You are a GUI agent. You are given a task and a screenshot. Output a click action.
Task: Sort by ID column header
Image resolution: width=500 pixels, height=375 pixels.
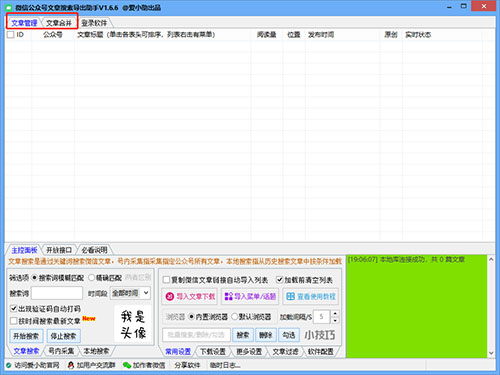click(20, 35)
